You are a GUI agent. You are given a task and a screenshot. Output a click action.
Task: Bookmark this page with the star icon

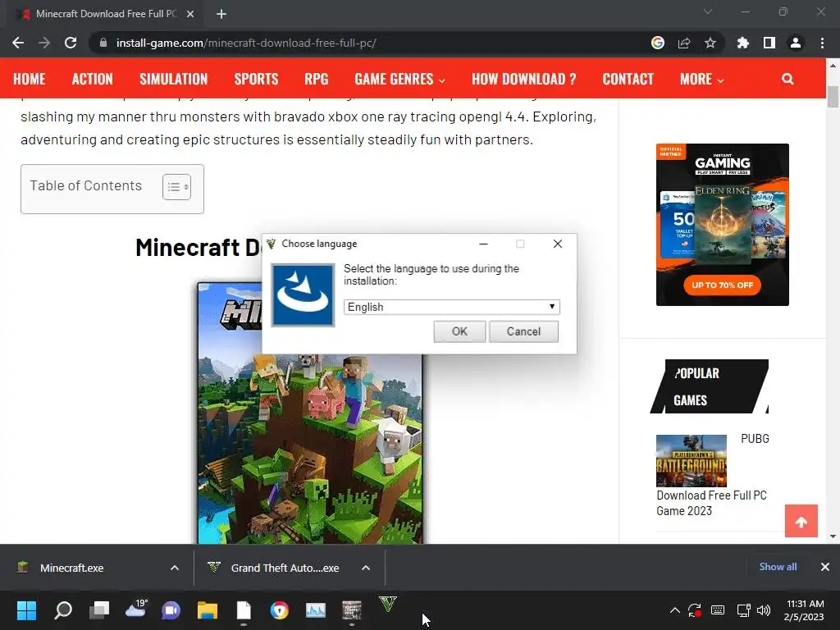pyautogui.click(x=710, y=43)
